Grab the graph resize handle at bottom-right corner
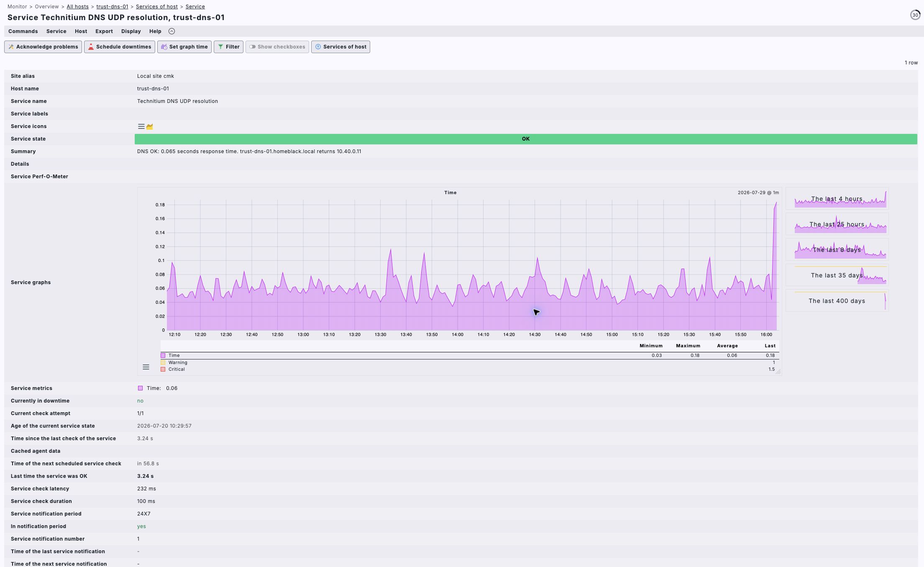This screenshot has width=924, height=567. click(x=778, y=372)
